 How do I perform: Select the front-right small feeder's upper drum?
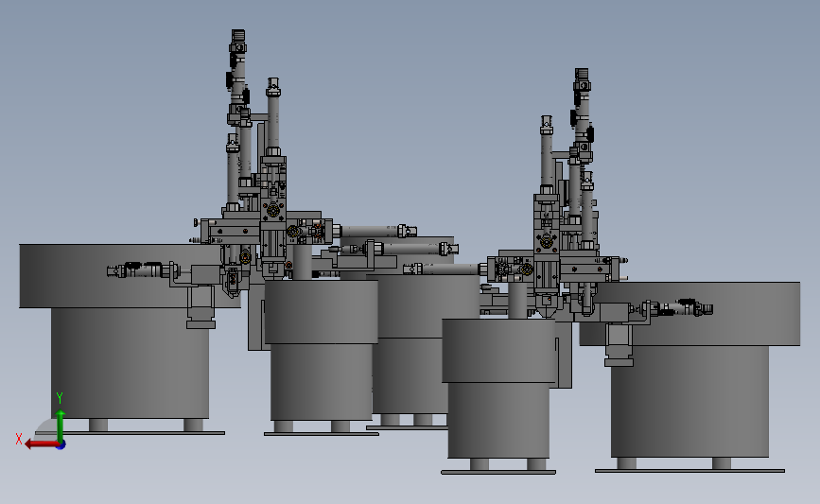click(498, 351)
